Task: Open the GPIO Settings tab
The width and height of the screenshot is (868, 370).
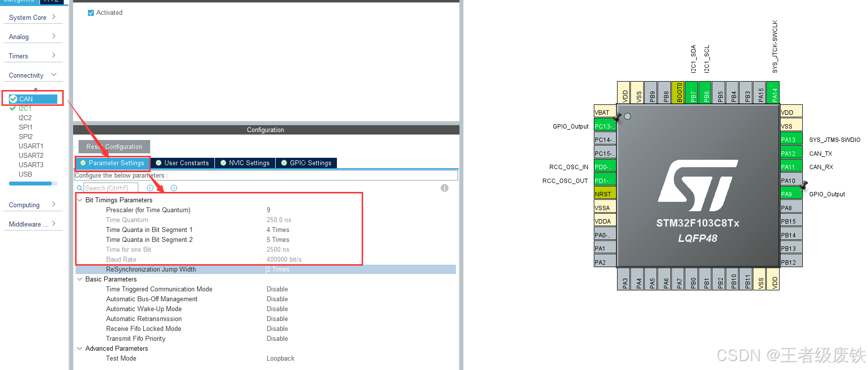Action: pyautogui.click(x=306, y=163)
